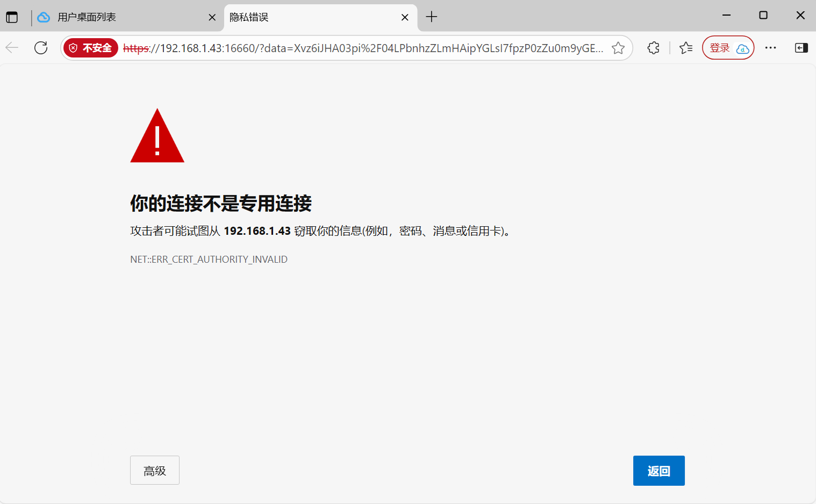
Task: Switch to the 用户桌面列表 tab
Action: point(108,17)
